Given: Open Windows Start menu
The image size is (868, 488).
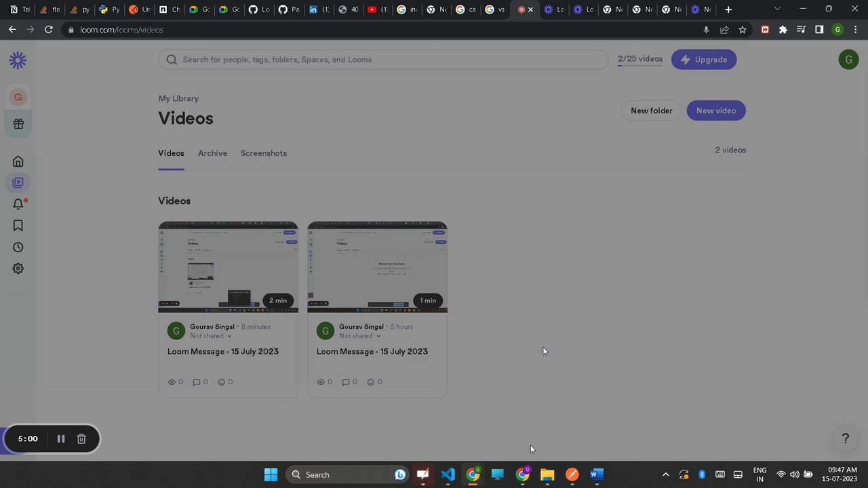Looking at the screenshot, I should pyautogui.click(x=271, y=474).
